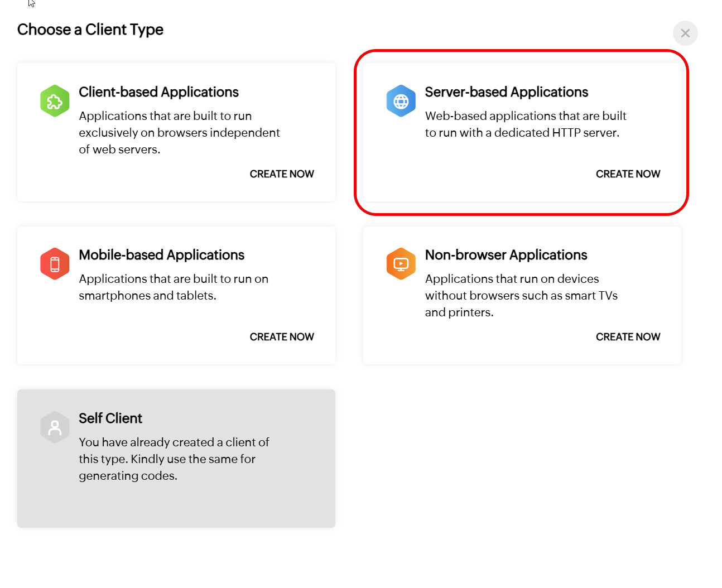Click 'smartphones and tablets' description text
The height and width of the screenshot is (588, 722).
click(x=147, y=296)
